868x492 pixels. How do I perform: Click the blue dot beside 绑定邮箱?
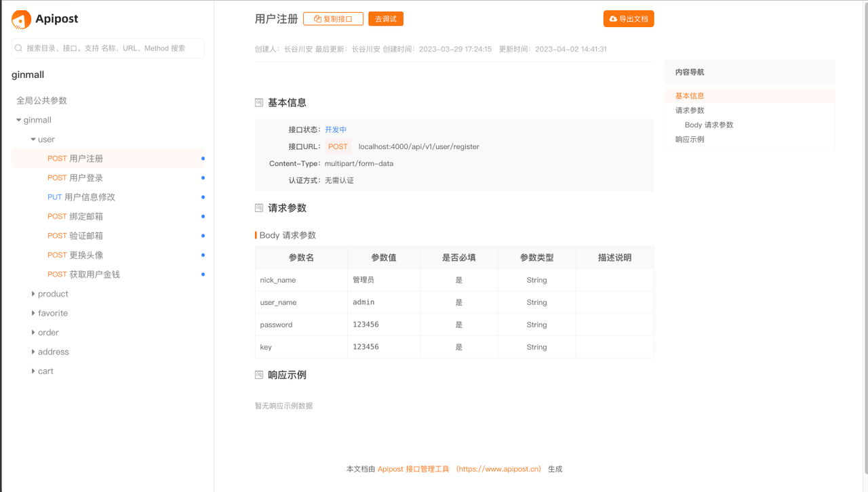pyautogui.click(x=203, y=216)
